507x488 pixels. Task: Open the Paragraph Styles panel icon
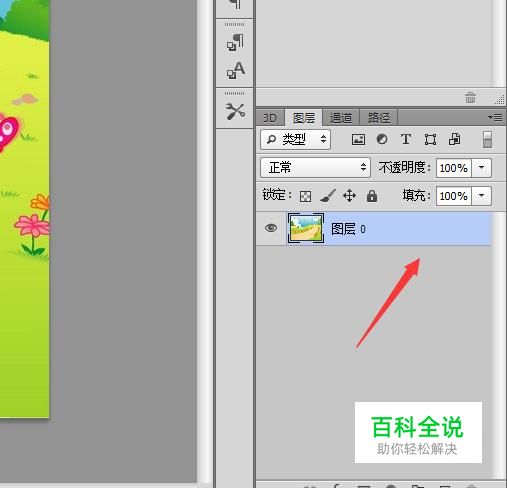pos(235,43)
